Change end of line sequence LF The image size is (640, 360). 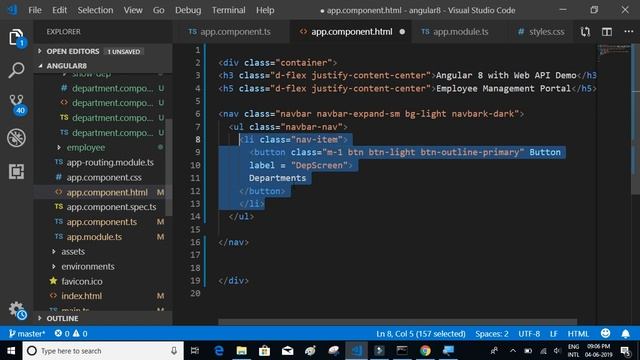click(553, 333)
